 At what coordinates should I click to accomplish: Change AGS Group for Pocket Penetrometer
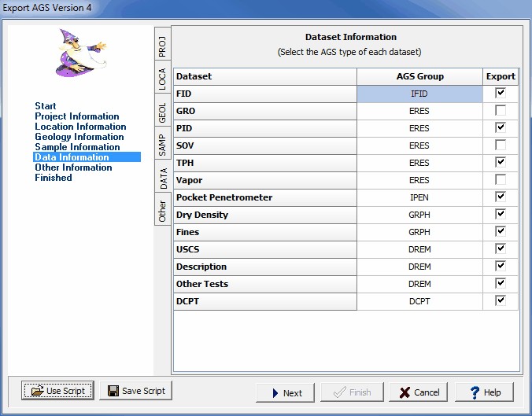[x=419, y=197]
